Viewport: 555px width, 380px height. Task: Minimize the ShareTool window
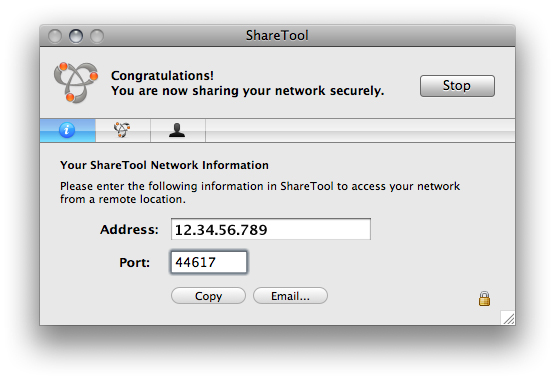pyautogui.click(x=76, y=36)
